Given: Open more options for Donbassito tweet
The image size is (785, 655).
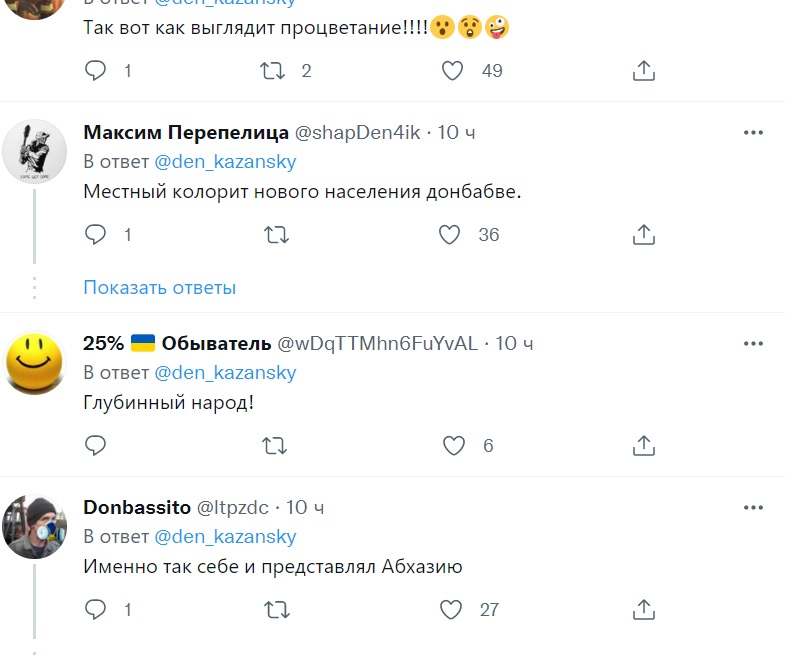Looking at the screenshot, I should coord(753,507).
